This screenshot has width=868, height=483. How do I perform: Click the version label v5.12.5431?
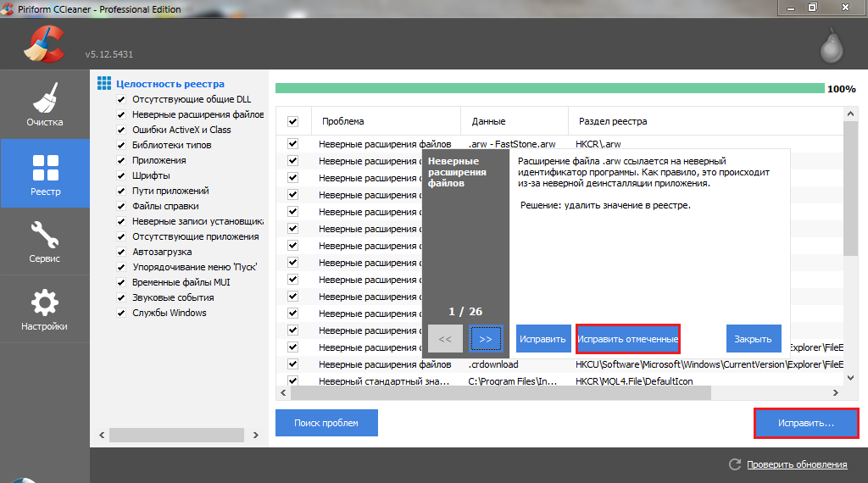[109, 54]
